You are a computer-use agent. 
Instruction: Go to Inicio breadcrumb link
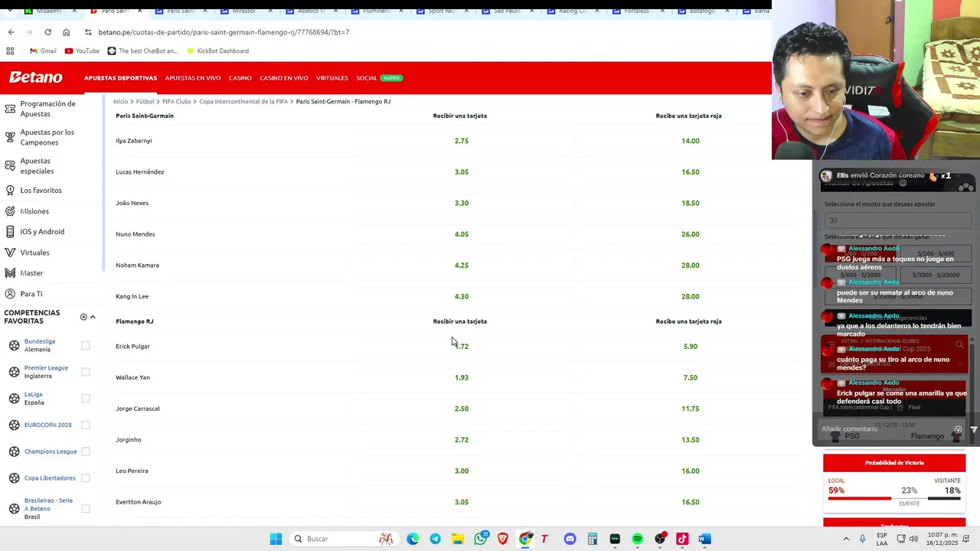tap(120, 101)
